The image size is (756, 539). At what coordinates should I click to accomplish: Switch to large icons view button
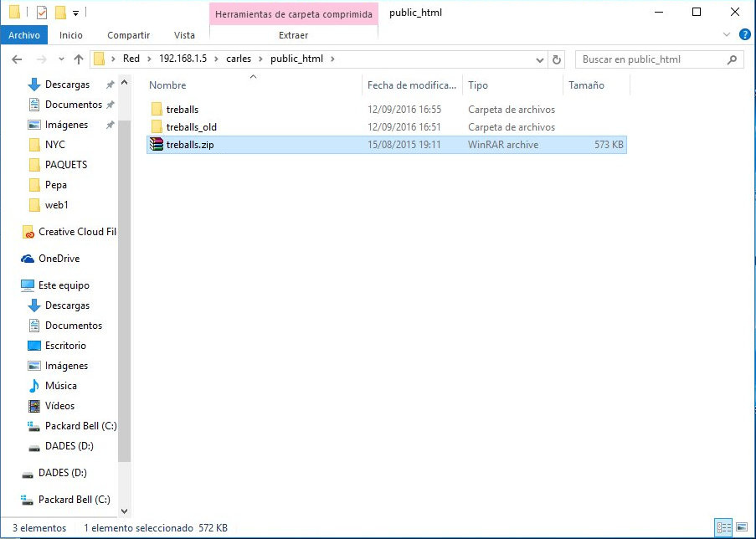[742, 527]
